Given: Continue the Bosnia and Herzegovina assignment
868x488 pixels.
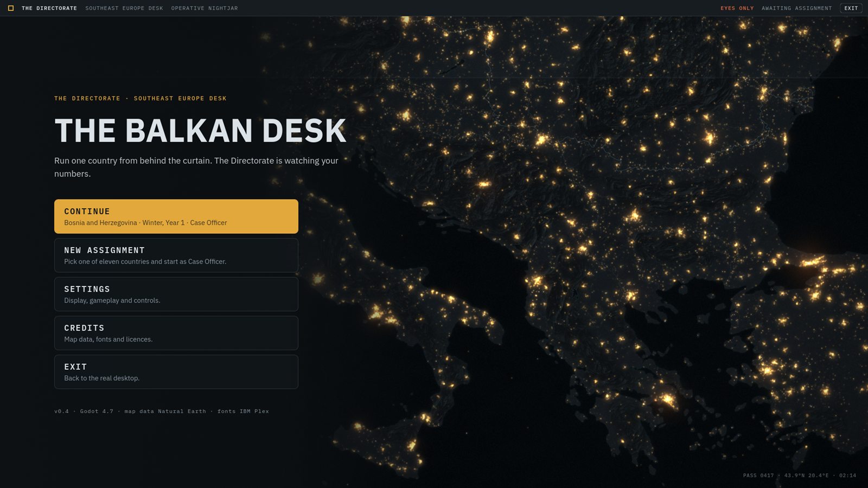Looking at the screenshot, I should [x=176, y=216].
